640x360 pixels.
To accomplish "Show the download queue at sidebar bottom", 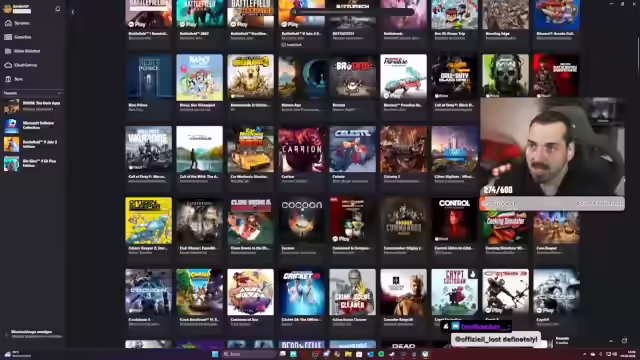I will 33,334.
